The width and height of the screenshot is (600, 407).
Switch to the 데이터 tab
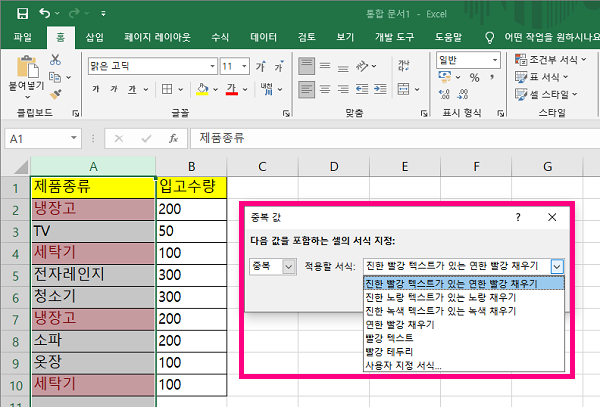click(x=263, y=37)
